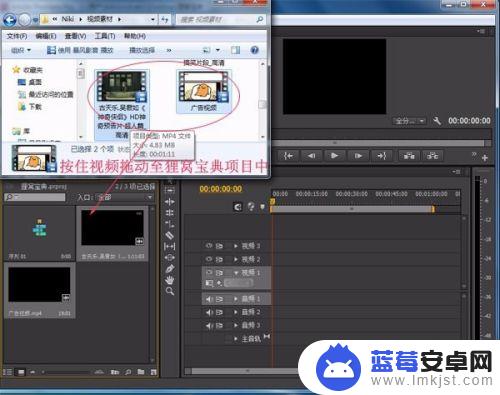Toggle the Explorer preview pane icon

(x=235, y=50)
